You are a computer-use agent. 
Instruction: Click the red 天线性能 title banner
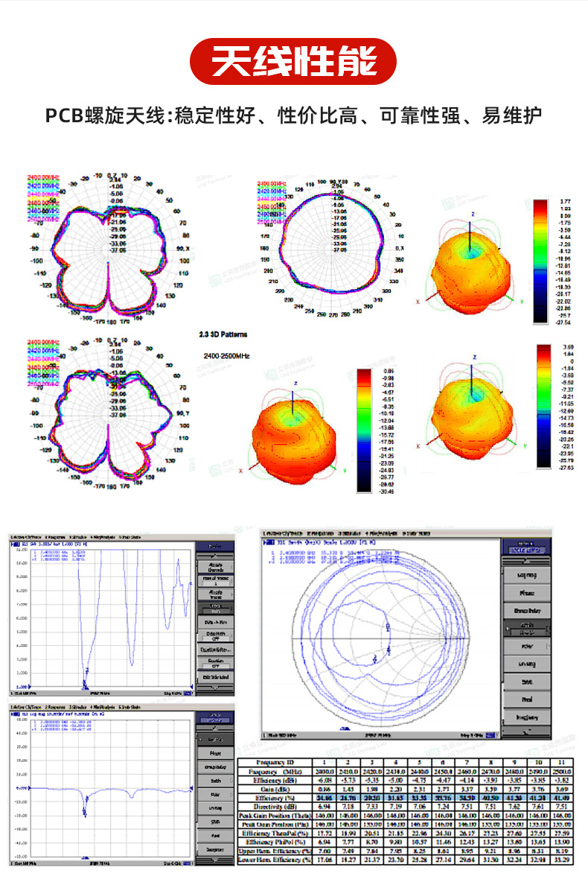tap(293, 62)
